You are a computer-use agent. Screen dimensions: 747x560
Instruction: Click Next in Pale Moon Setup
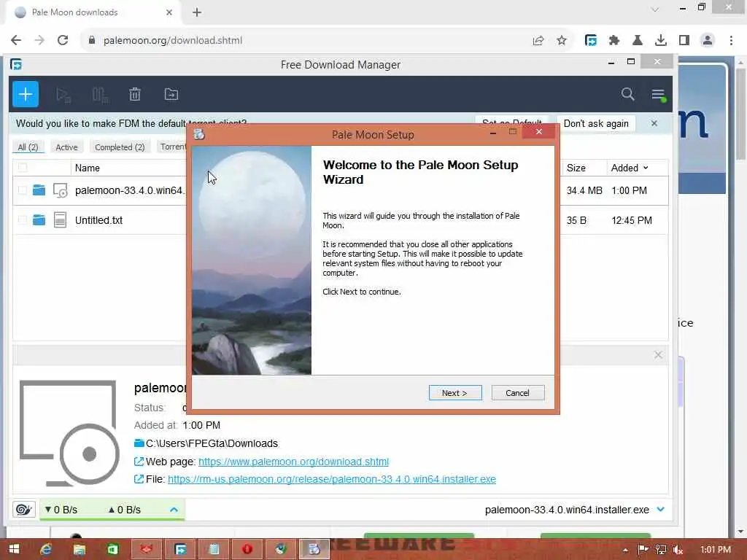(455, 393)
